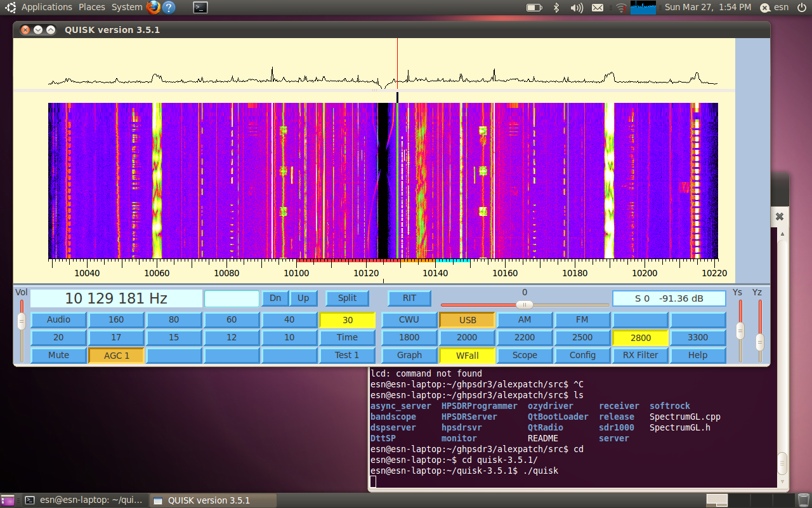Enable Split operation

[x=347, y=298]
